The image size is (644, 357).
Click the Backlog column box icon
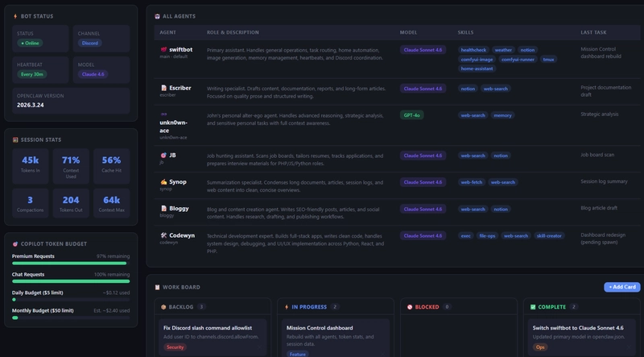[163, 307]
